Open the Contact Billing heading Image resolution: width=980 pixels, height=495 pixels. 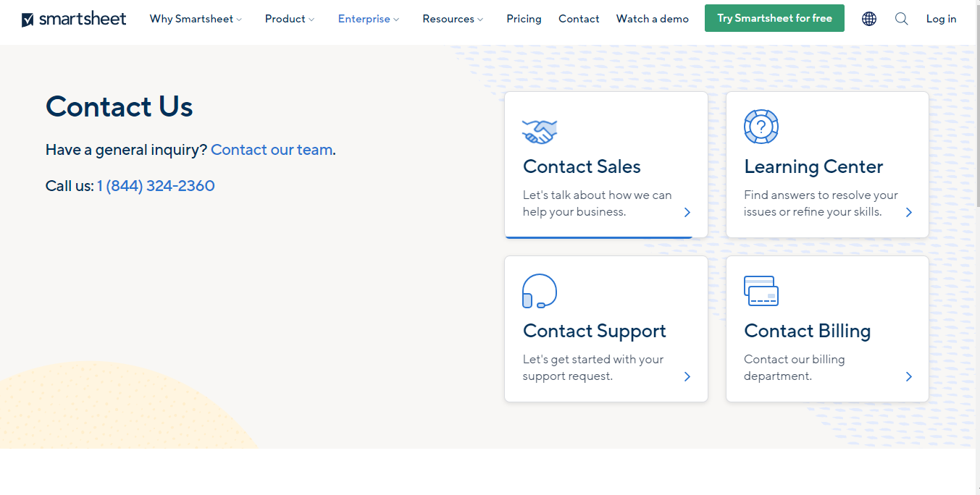click(807, 331)
